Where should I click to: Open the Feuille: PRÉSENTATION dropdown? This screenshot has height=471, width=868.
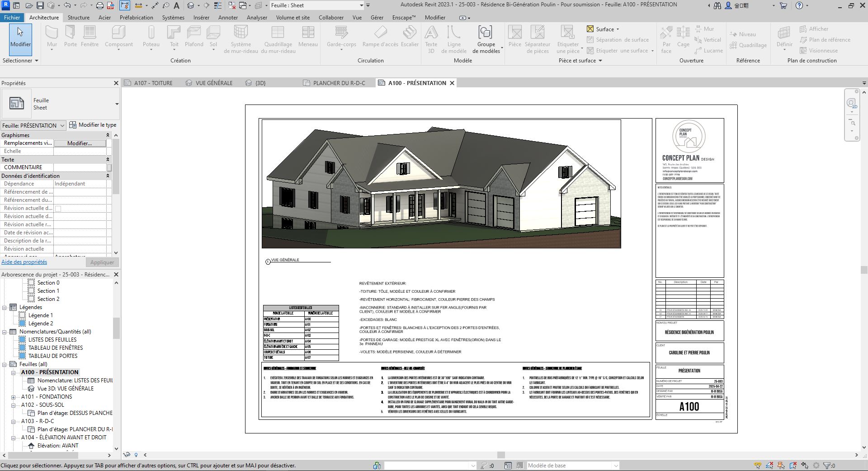coord(33,125)
